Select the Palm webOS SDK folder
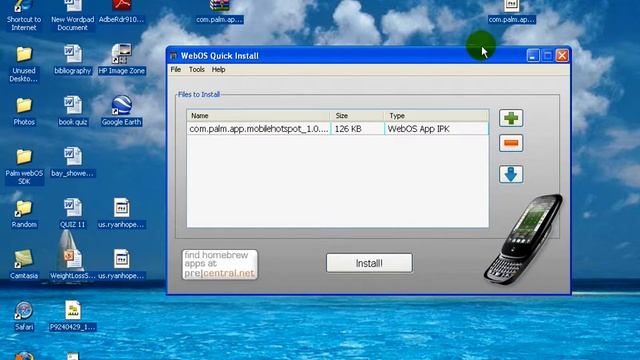The width and height of the screenshot is (640, 360). coord(24,167)
